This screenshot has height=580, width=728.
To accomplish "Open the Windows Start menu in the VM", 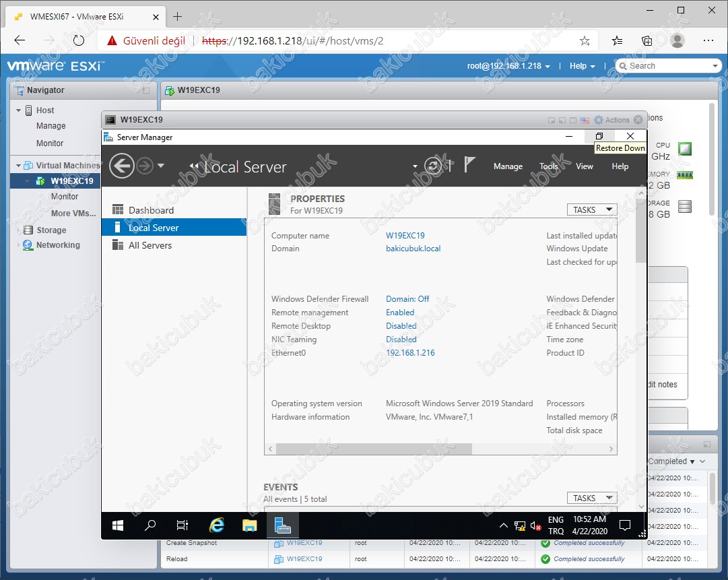I will [x=118, y=525].
